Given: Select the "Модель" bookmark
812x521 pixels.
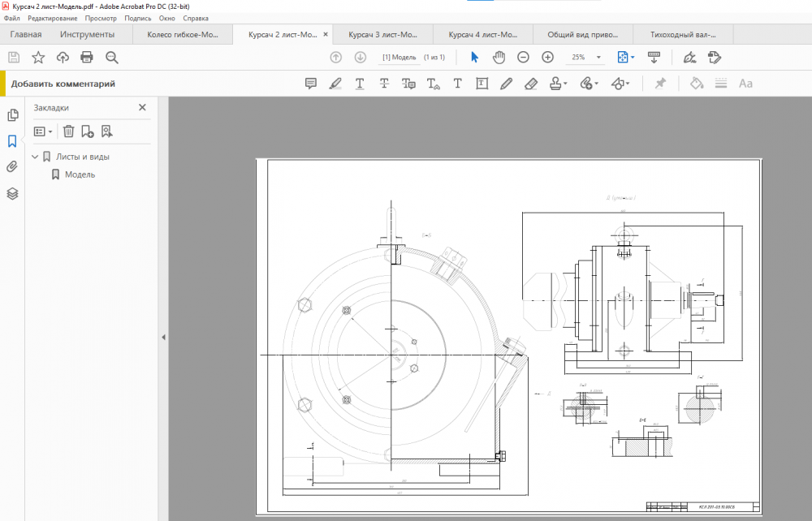Looking at the screenshot, I should [x=80, y=174].
